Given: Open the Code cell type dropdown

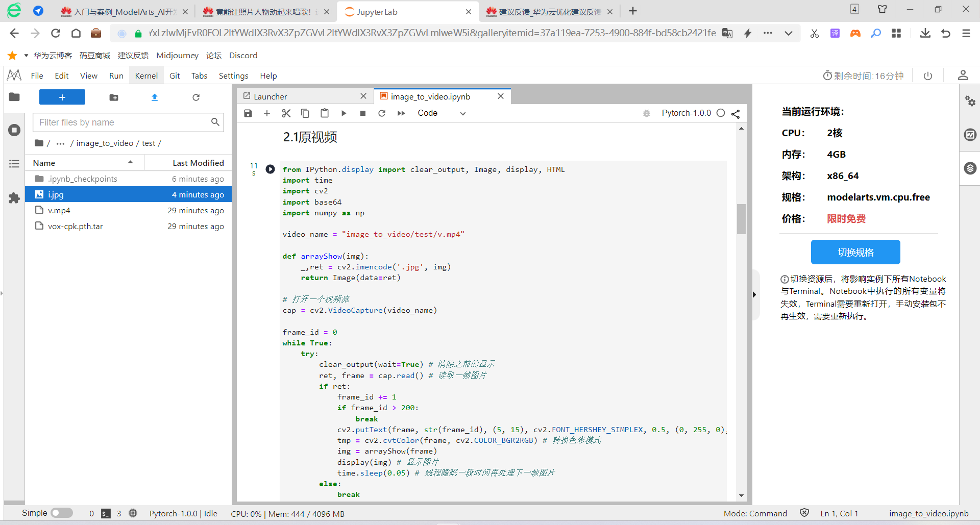Looking at the screenshot, I should [x=441, y=113].
